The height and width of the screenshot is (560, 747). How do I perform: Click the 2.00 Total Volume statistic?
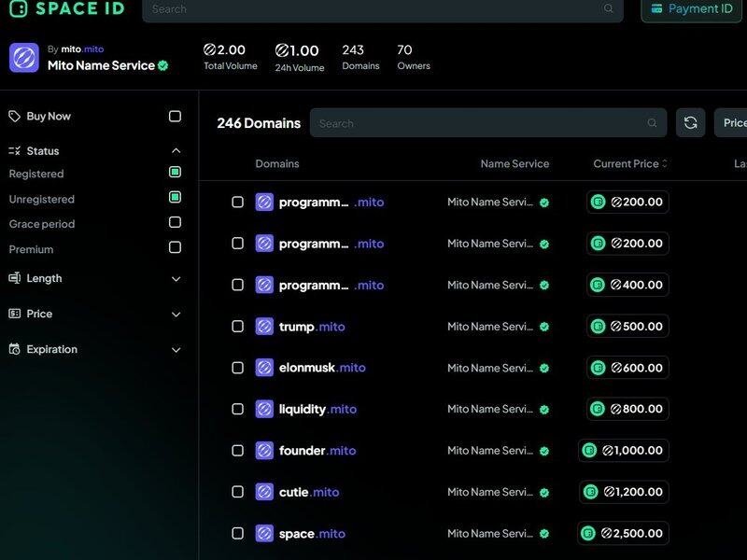tap(231, 57)
